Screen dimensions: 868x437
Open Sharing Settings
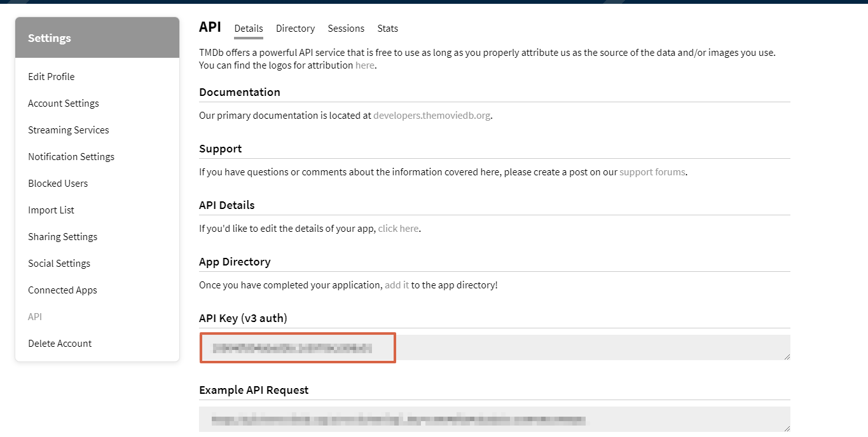[62, 236]
